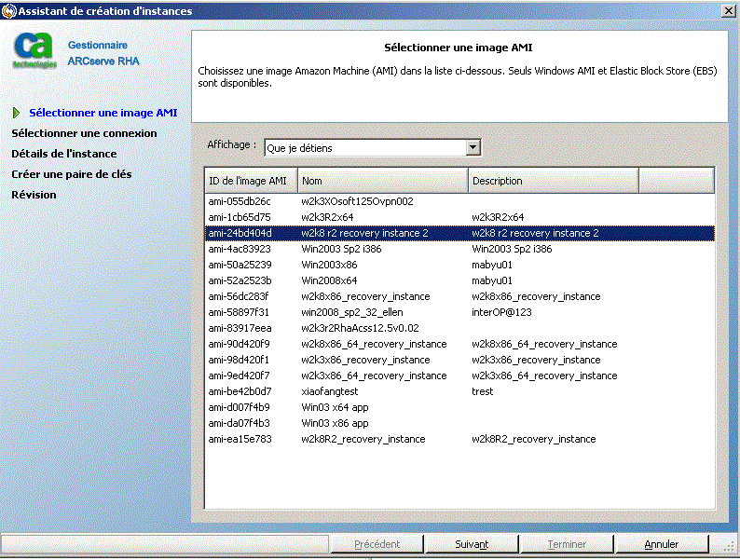
Task: Select the Win2008x64 image row
Action: (329, 280)
